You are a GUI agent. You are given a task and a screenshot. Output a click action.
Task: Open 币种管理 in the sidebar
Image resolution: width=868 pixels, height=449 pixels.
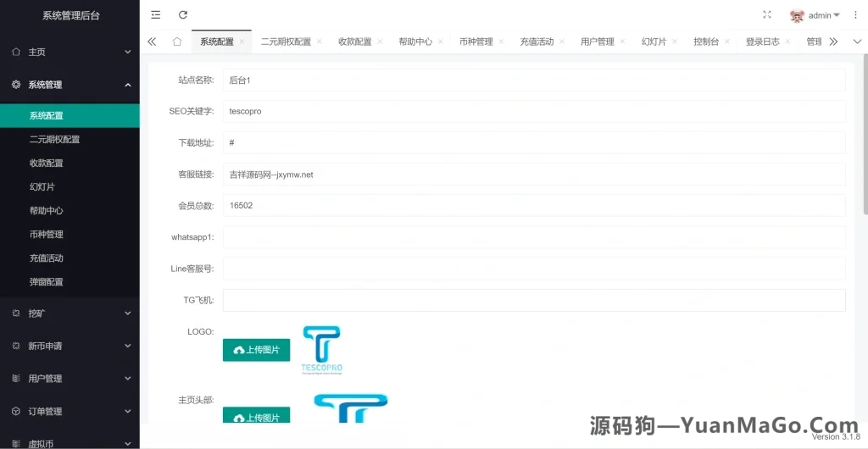point(70,235)
